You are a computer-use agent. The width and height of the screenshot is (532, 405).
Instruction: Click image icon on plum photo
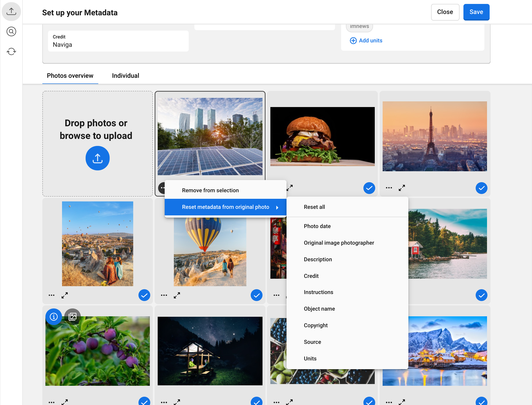click(73, 317)
